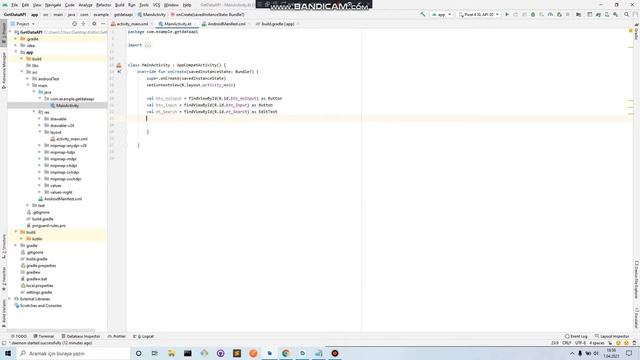Screen dimensions: 640x360
Task: Open the Refactor menu
Action: pyautogui.click(x=103, y=5)
